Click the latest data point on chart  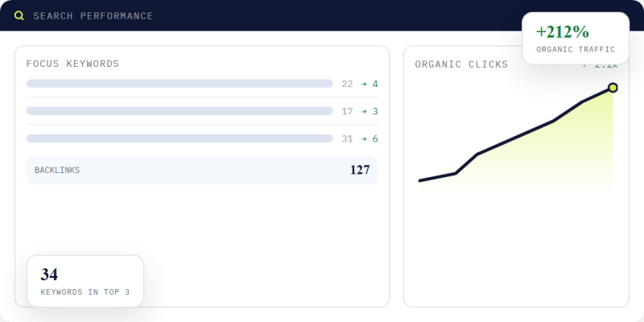point(613,88)
